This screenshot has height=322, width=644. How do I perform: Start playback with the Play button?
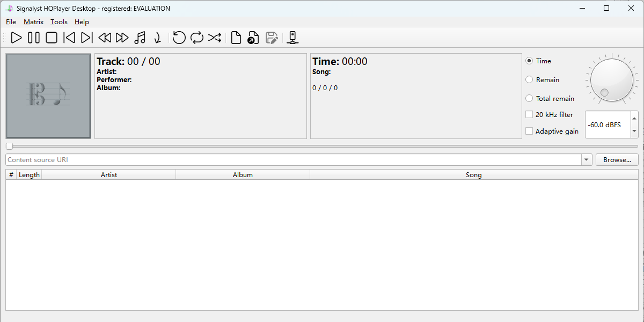(17, 38)
